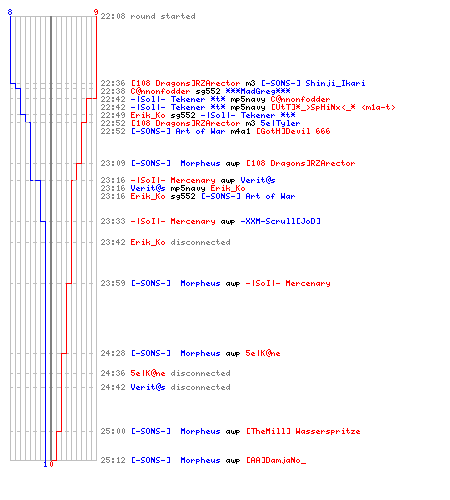Select [TheMill] Wasserspritze at 25:00
Image resolution: width=450 pixels, height=500 pixels.
tap(303, 431)
